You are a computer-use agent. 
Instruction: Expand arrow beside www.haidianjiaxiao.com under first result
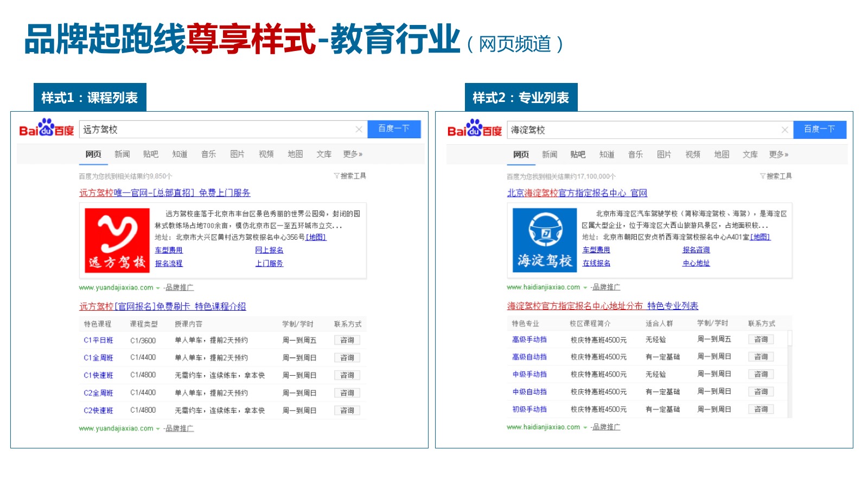585,287
